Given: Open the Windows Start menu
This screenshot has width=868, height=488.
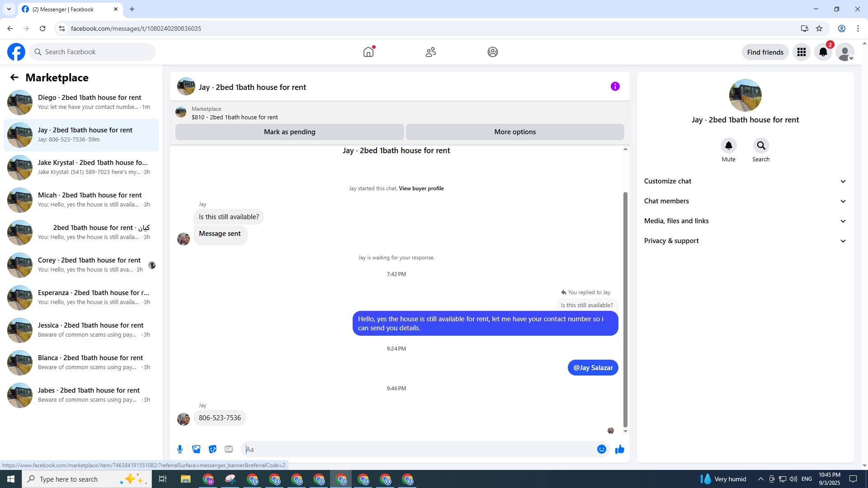Looking at the screenshot, I should click(x=11, y=479).
